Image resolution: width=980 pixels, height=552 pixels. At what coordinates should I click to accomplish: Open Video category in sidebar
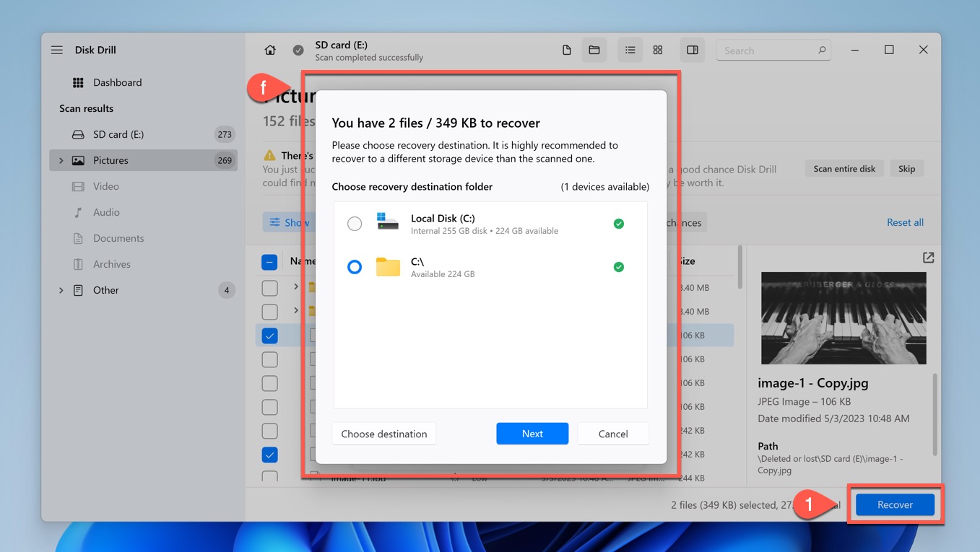[143, 186]
